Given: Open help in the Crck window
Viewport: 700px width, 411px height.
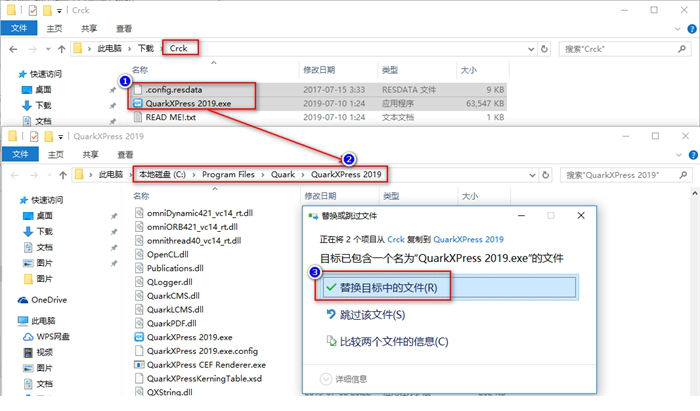Looking at the screenshot, I should pyautogui.click(x=692, y=29).
